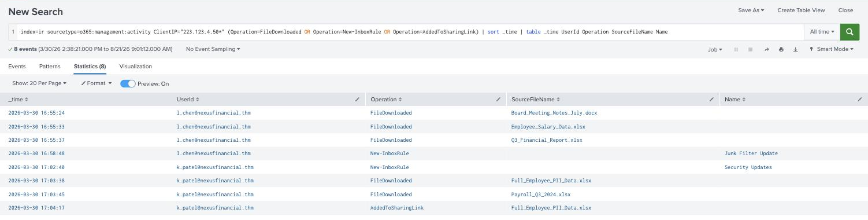Edit the Name column with pencil icon
The image size is (868, 220).
point(860,100)
